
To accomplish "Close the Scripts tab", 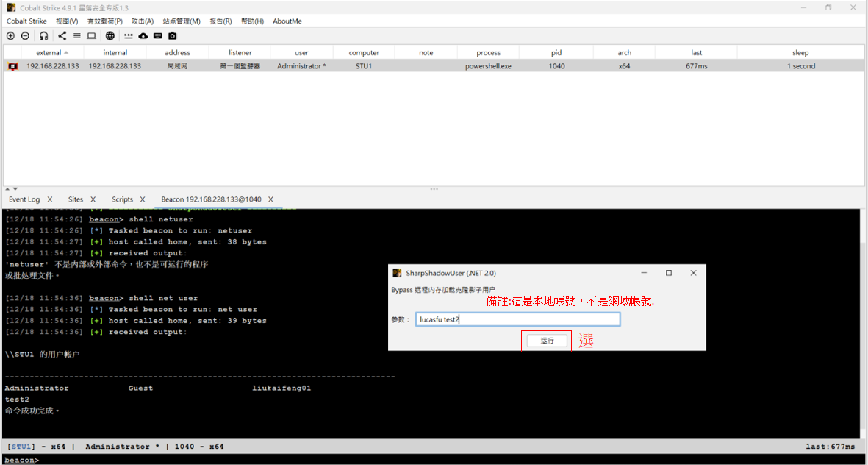I will [143, 199].
